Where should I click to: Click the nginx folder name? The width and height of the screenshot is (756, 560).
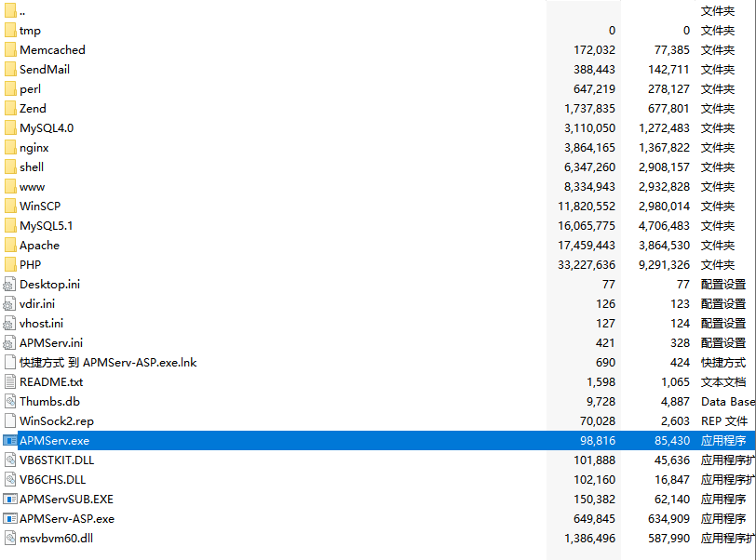tap(34, 148)
